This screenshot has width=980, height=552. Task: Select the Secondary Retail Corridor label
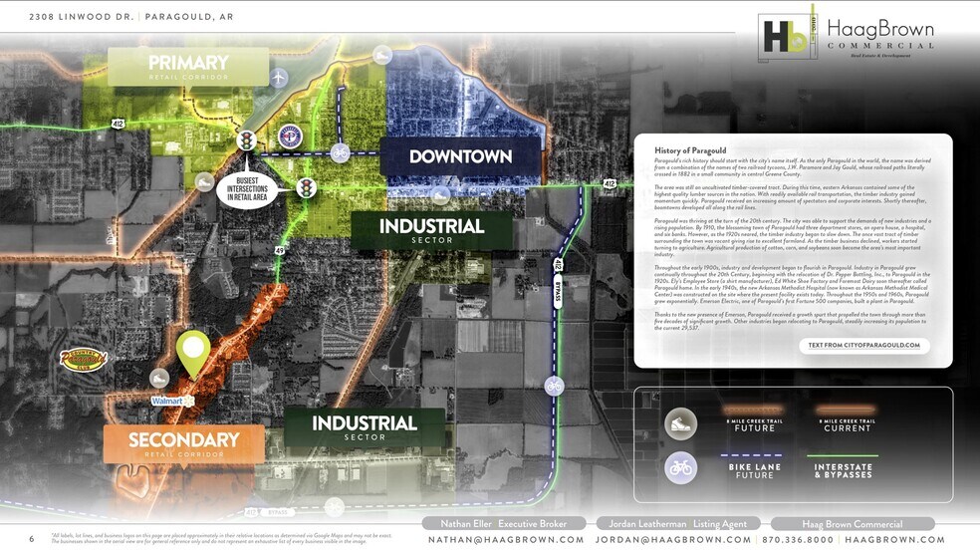click(x=183, y=443)
